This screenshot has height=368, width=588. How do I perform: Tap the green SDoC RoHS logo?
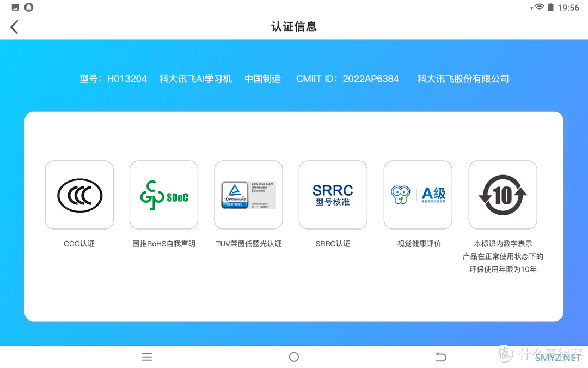[164, 195]
